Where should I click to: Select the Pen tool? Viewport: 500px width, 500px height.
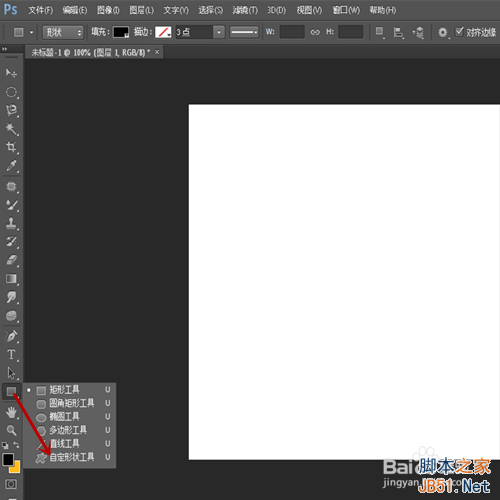[11, 336]
